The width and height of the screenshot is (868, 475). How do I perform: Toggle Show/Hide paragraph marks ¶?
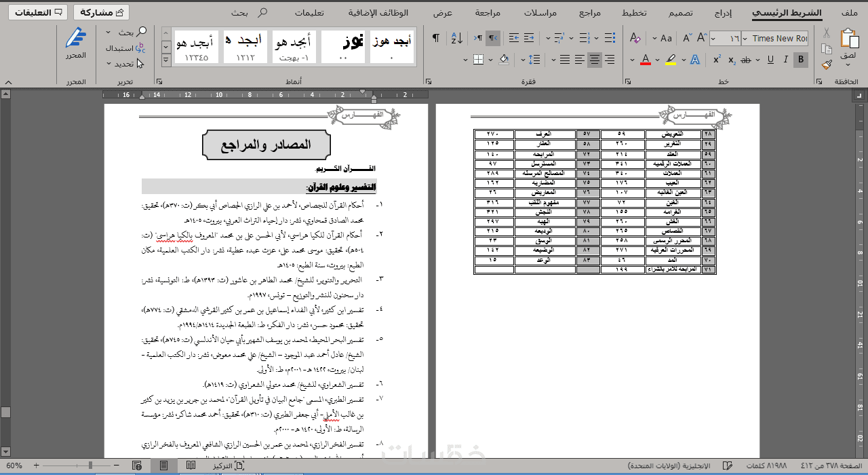pyautogui.click(x=435, y=38)
